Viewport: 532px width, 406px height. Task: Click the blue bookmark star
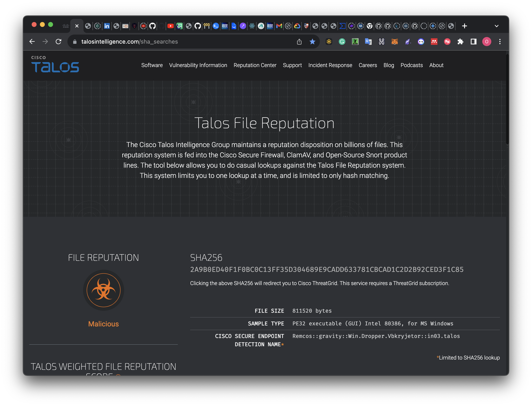coord(312,42)
